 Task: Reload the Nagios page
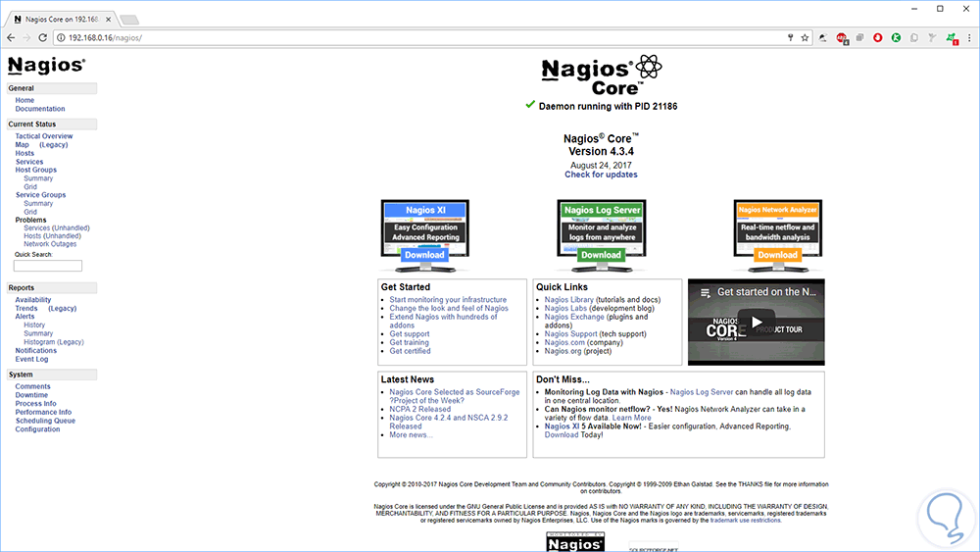click(42, 37)
